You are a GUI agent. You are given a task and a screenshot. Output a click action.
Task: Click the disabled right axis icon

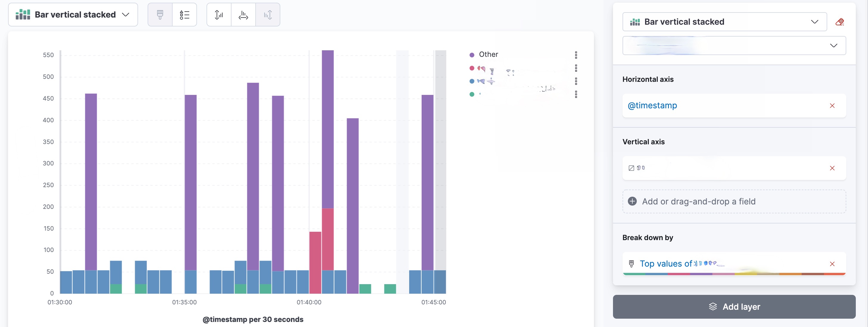click(x=268, y=15)
